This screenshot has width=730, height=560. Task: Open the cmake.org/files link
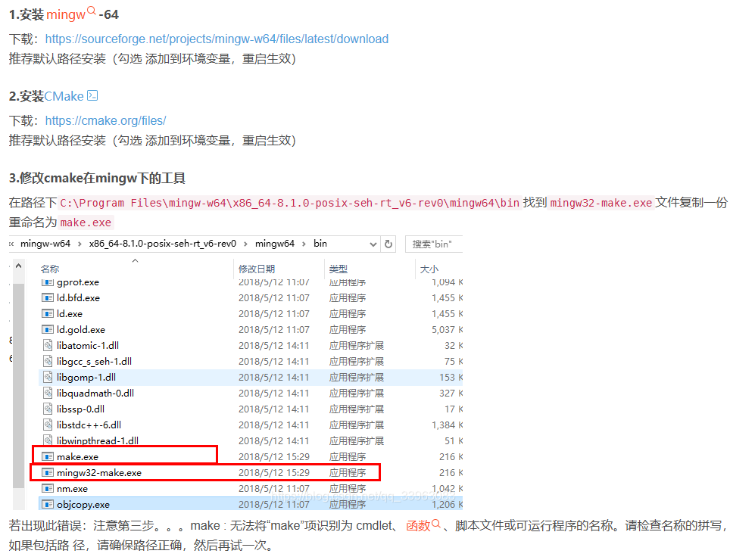point(105,121)
